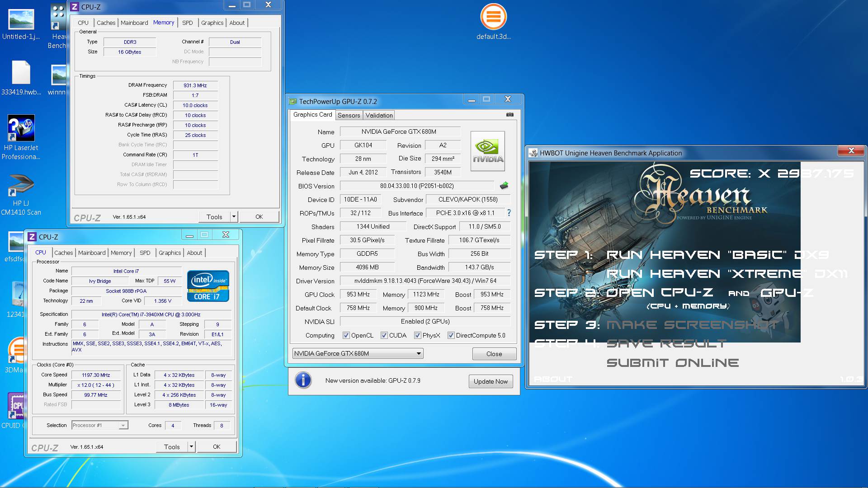Click the blue info icon in update bar
The height and width of the screenshot is (488, 868).
(303, 380)
